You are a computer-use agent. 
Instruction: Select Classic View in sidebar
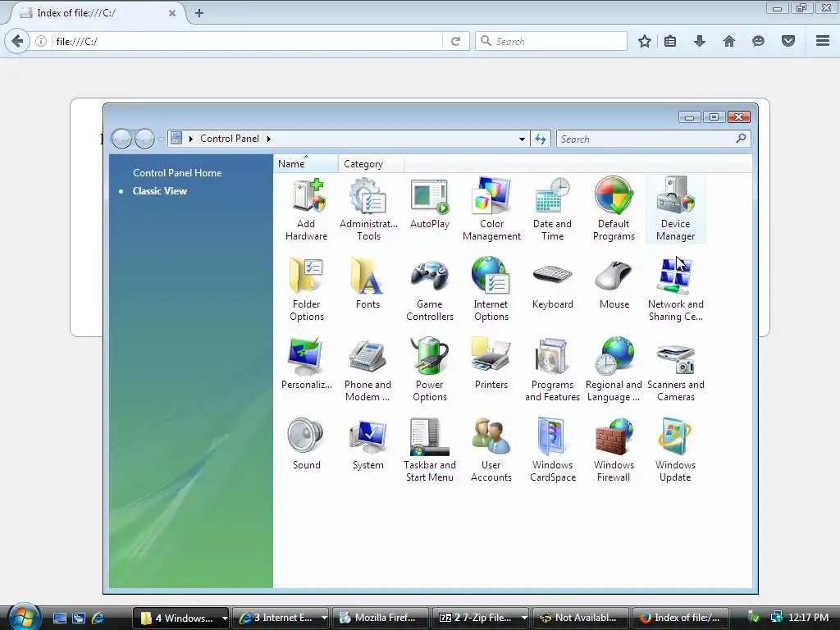pyautogui.click(x=160, y=190)
